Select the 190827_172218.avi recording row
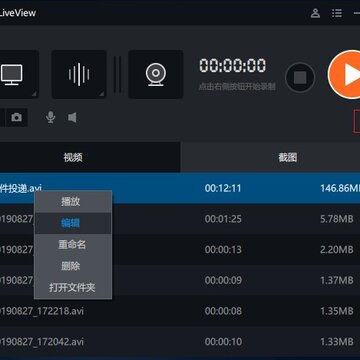Image resolution: width=360 pixels, height=360 pixels. pyautogui.click(x=180, y=311)
